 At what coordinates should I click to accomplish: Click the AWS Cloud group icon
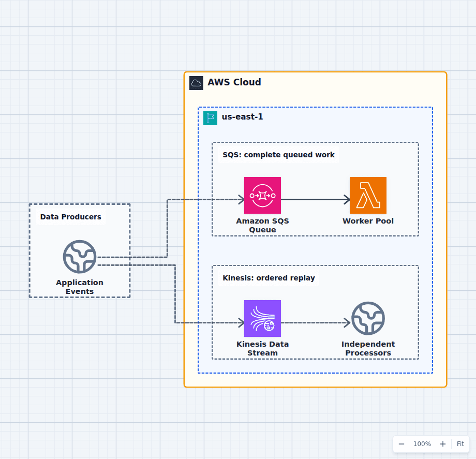pyautogui.click(x=196, y=83)
